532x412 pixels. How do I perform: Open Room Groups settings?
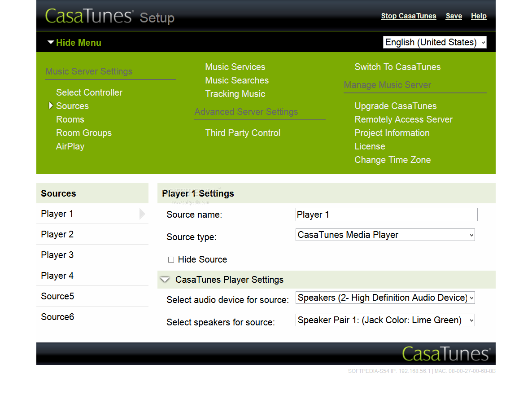pos(84,133)
